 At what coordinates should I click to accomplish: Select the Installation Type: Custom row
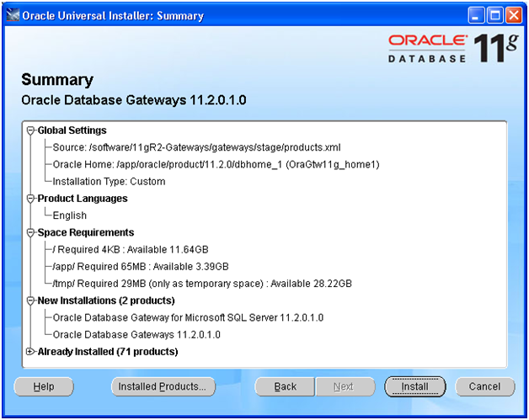tap(109, 182)
